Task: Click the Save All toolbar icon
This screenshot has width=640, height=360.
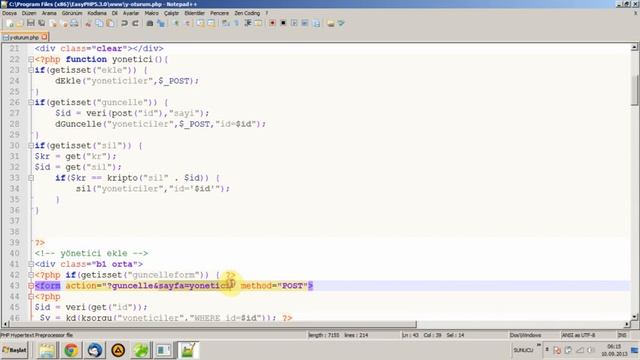Action: [x=42, y=23]
